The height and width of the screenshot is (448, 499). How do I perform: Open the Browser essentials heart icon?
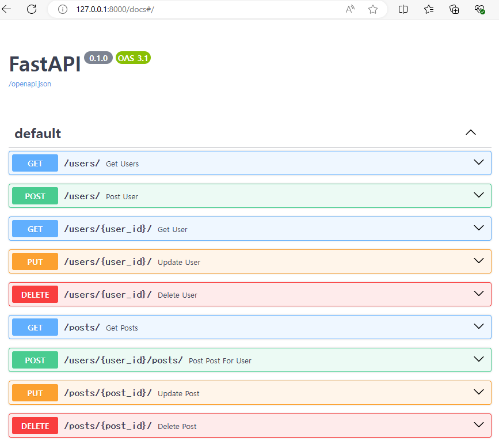pyautogui.click(x=479, y=9)
